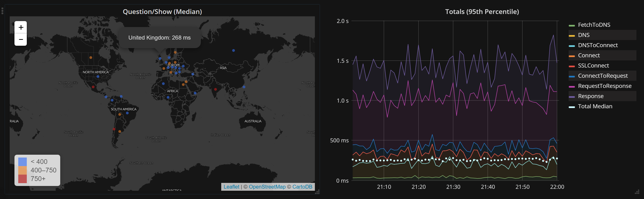Open the OpenStreetMap attribution link
This screenshot has width=644, height=199.
pyautogui.click(x=267, y=187)
